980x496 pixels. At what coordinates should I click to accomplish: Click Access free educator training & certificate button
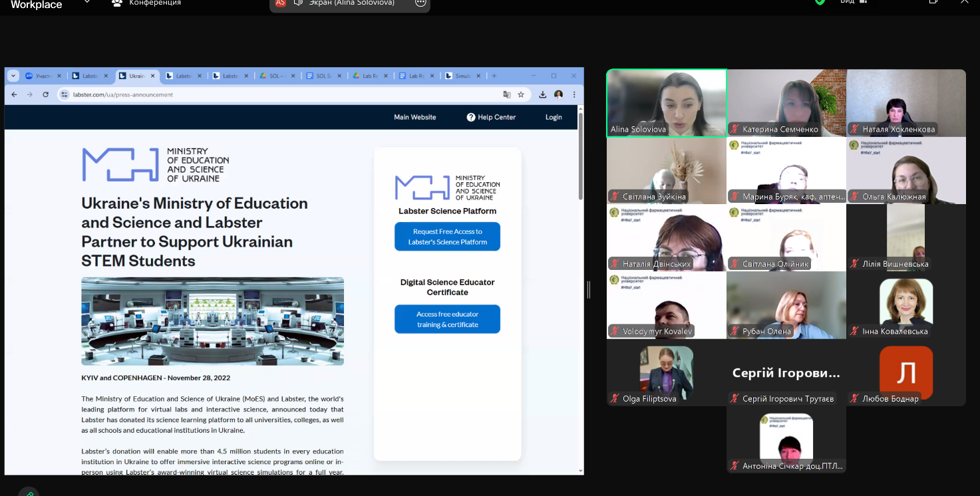point(447,319)
